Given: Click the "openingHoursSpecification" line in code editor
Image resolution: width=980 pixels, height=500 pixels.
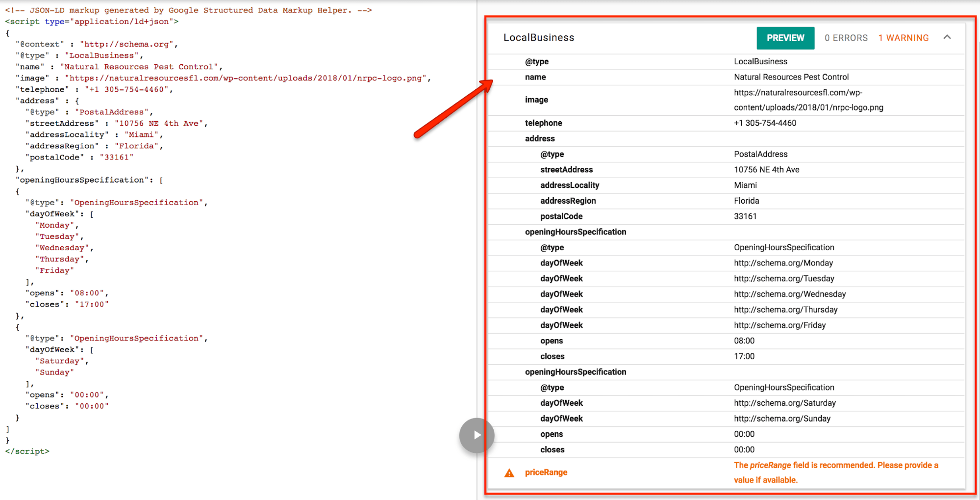Looking at the screenshot, I should point(89,180).
